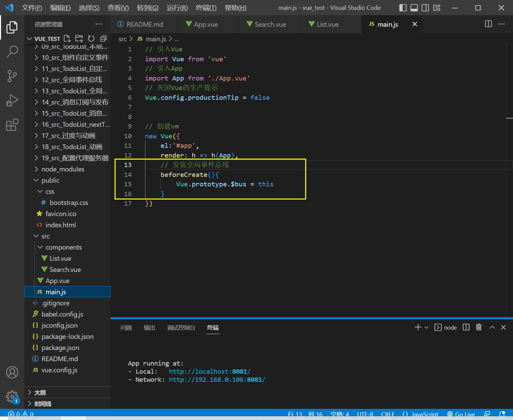Open the 帮助(H) menu
The image size is (513, 420).
236,8
